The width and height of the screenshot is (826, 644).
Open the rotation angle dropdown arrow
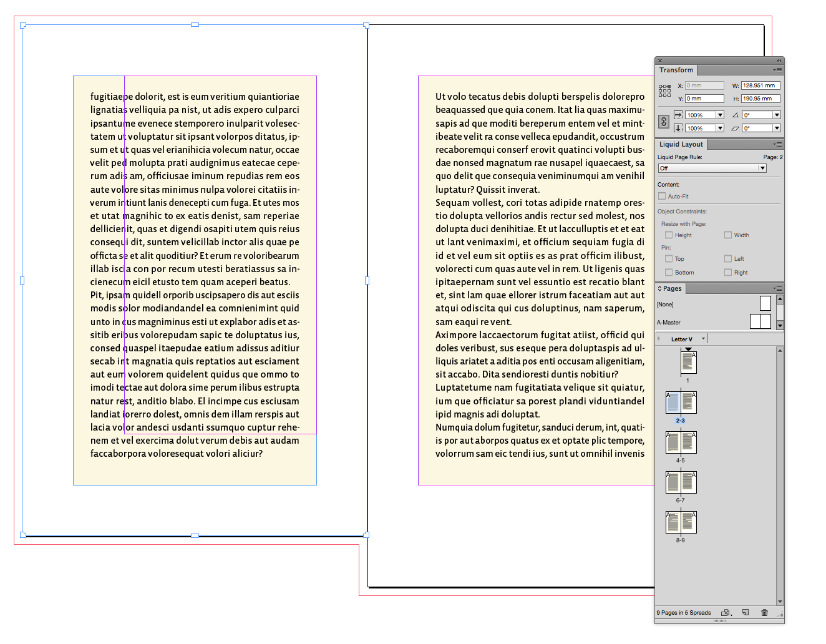(777, 115)
